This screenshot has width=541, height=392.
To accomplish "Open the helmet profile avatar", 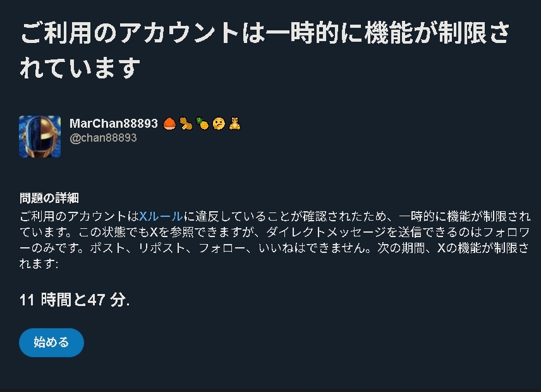I will pyautogui.click(x=40, y=137).
